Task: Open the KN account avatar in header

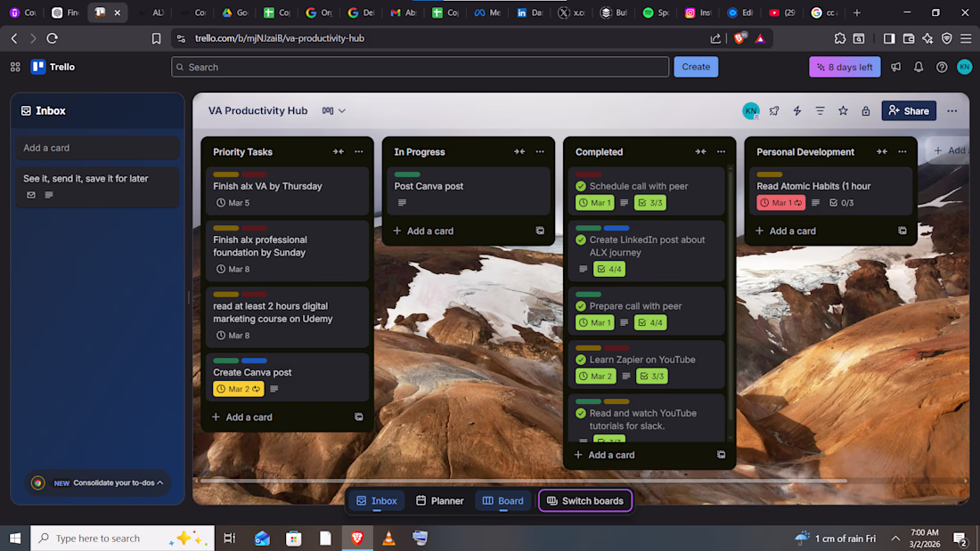Action: click(964, 67)
